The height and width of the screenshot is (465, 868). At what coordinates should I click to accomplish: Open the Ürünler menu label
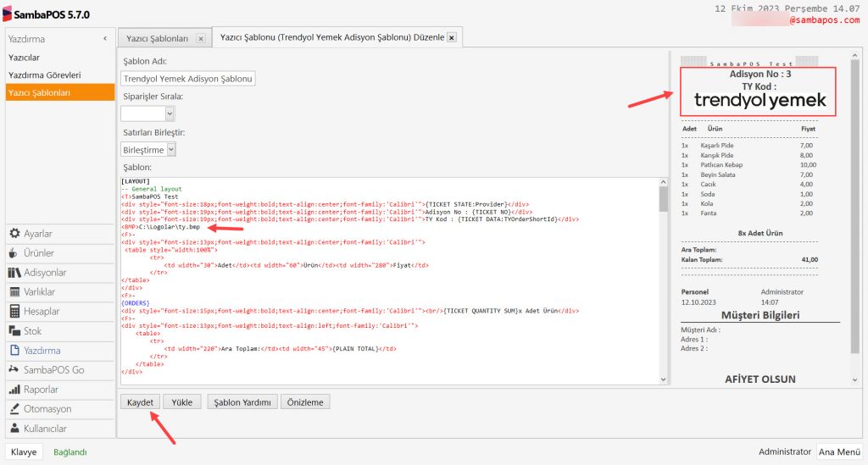click(x=39, y=253)
